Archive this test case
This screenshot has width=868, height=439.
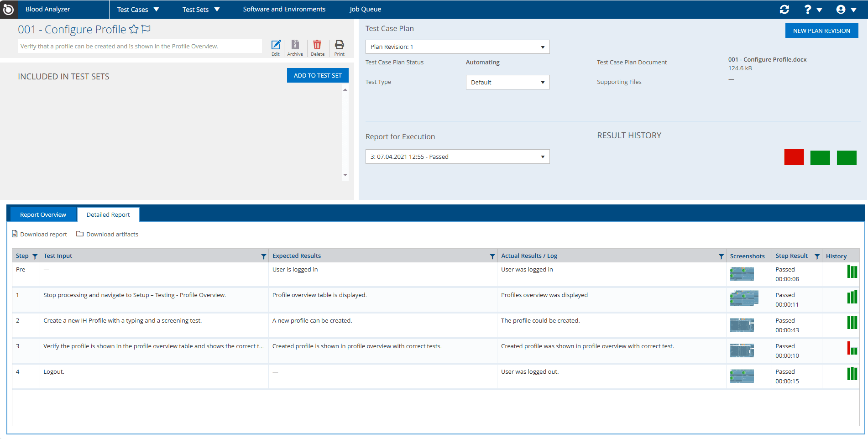(295, 45)
